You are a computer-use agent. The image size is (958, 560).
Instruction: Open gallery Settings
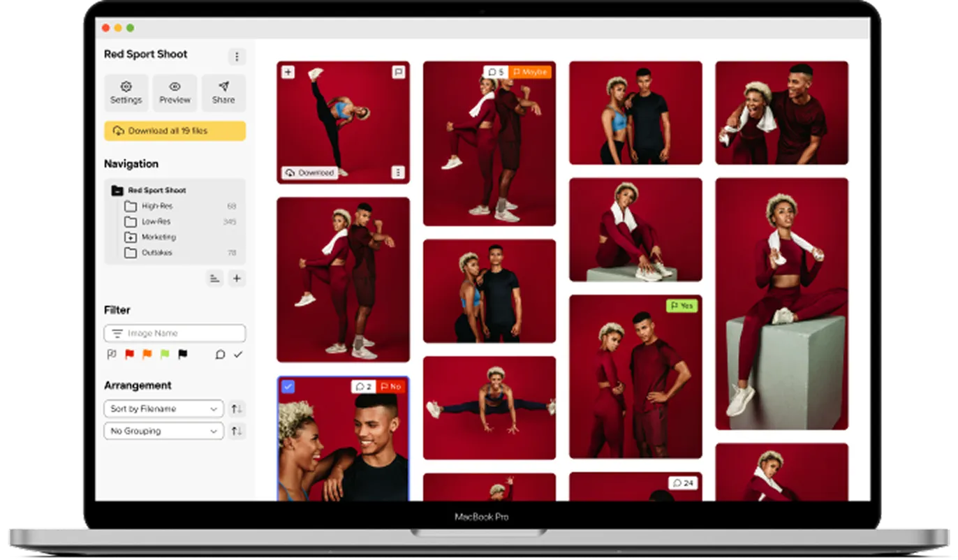pyautogui.click(x=126, y=93)
